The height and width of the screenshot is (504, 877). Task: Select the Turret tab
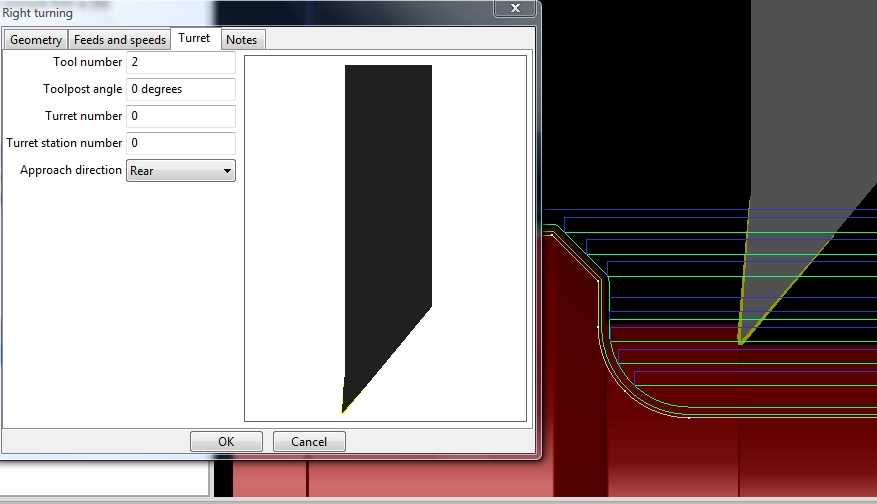[x=194, y=38]
